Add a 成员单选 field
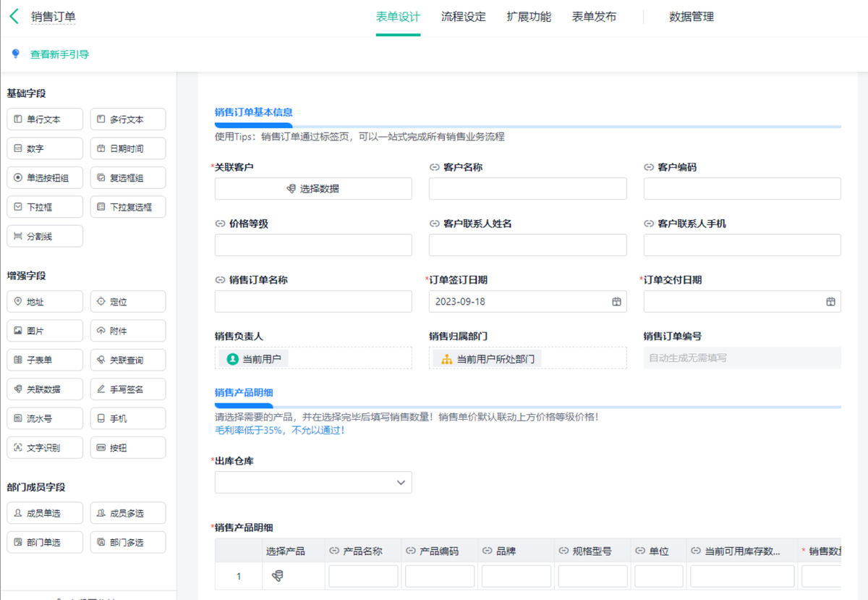 tap(45, 513)
